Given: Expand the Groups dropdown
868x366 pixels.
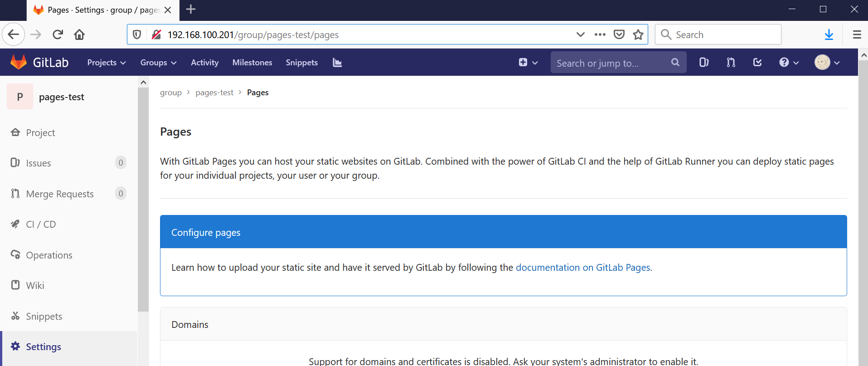Looking at the screenshot, I should coord(158,63).
